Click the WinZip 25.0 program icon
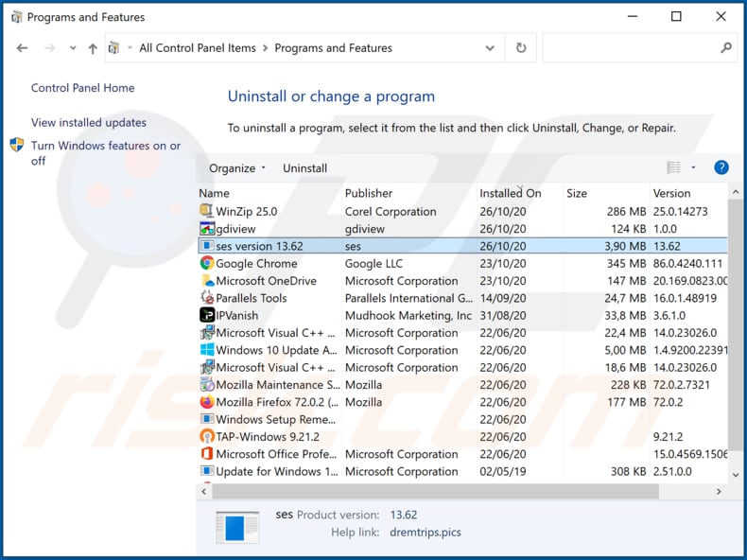The height and width of the screenshot is (560, 747). click(207, 211)
